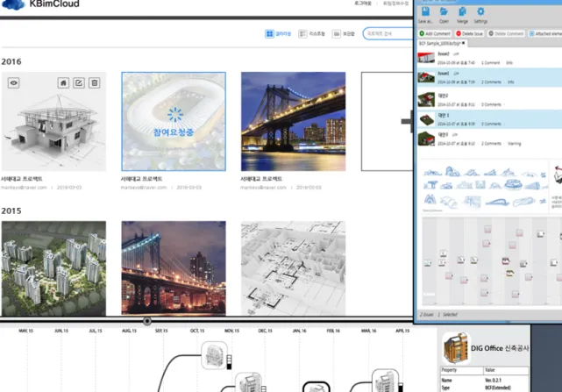Viewport: 562px width, 392px height.
Task: Select the Issue2 row in issue list
Action: [x=489, y=58]
